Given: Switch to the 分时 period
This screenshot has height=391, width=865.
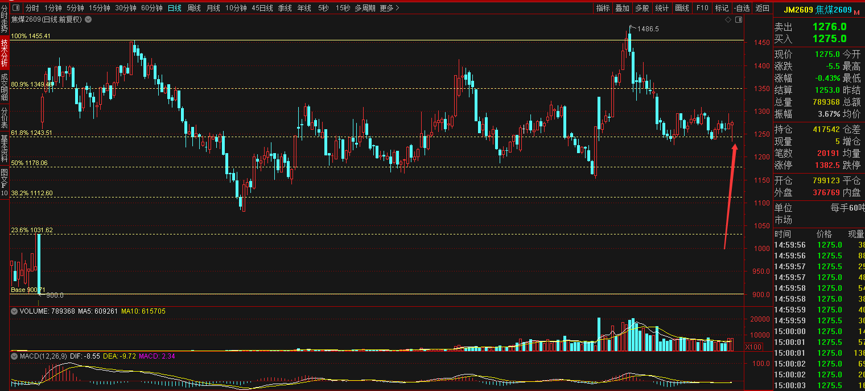Looking at the screenshot, I should pyautogui.click(x=33, y=8).
